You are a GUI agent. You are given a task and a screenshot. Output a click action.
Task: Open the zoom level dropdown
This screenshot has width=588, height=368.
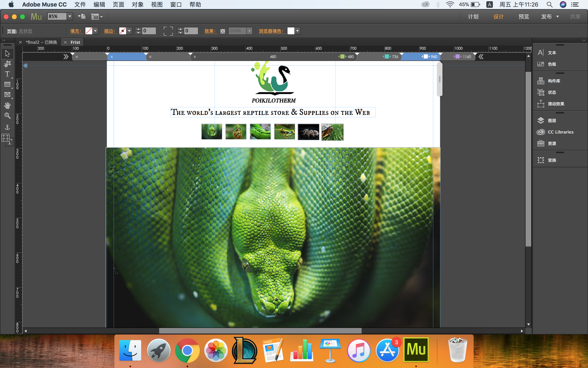(x=70, y=16)
